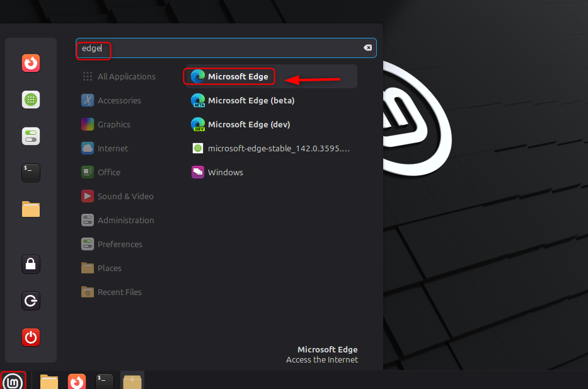Click inside the edge search field
This screenshot has height=389, width=588.
[x=189, y=47]
